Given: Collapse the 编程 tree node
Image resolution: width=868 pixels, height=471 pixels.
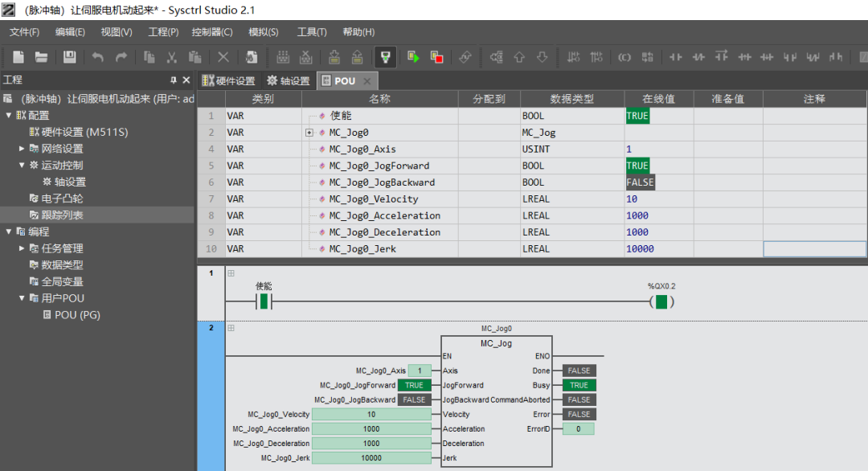Looking at the screenshot, I should (x=8, y=231).
